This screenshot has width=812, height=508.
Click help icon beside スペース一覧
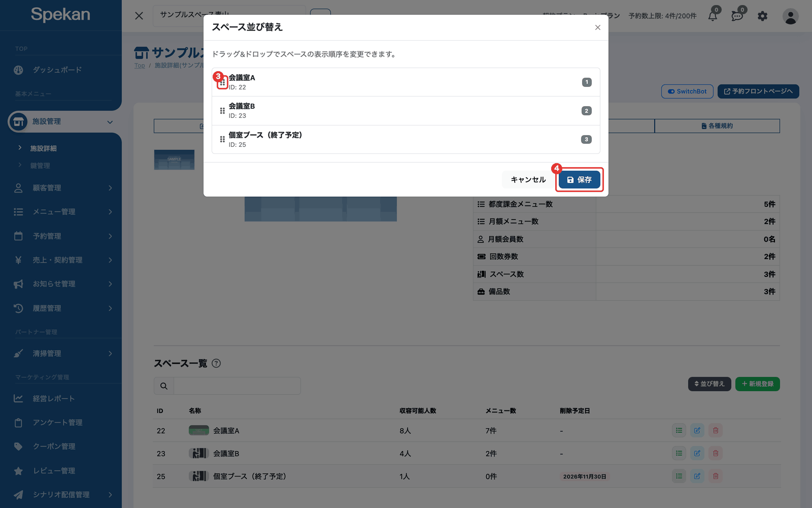[216, 363]
